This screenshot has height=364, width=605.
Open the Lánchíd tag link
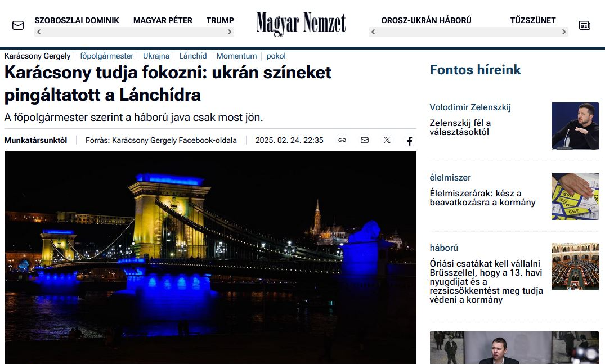coord(193,56)
